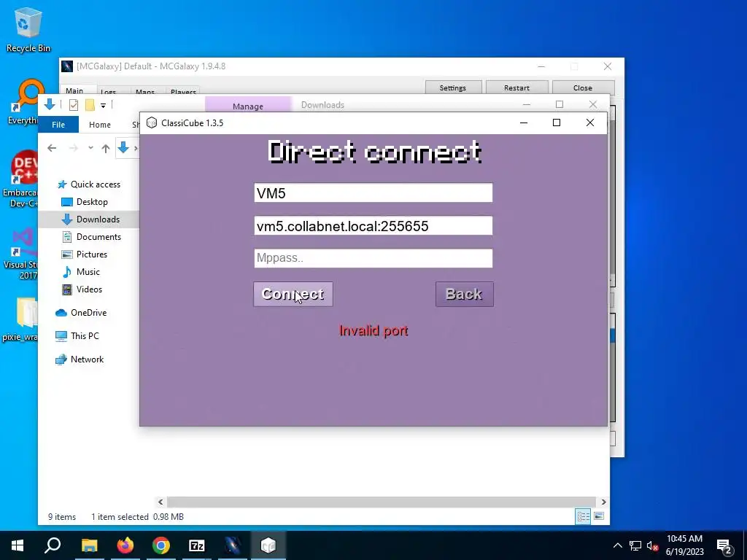Click the Connect button in ClassiCube
The height and width of the screenshot is (560, 747).
click(x=293, y=295)
